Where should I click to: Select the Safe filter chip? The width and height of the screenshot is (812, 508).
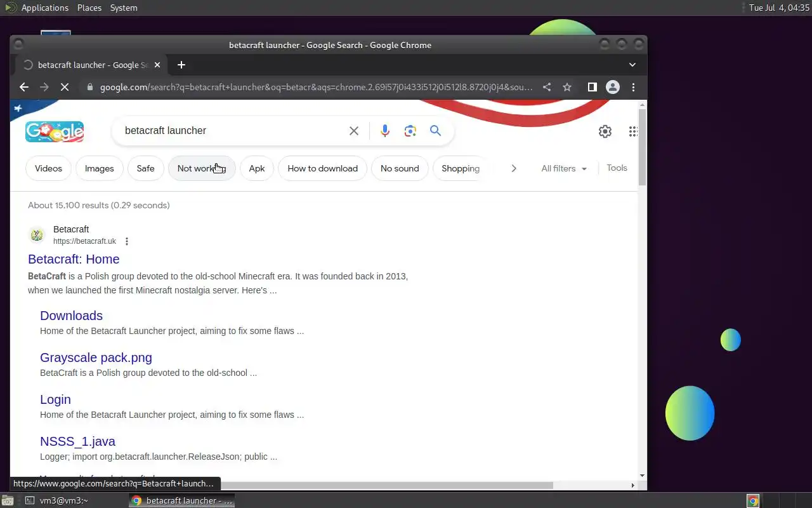coord(145,168)
